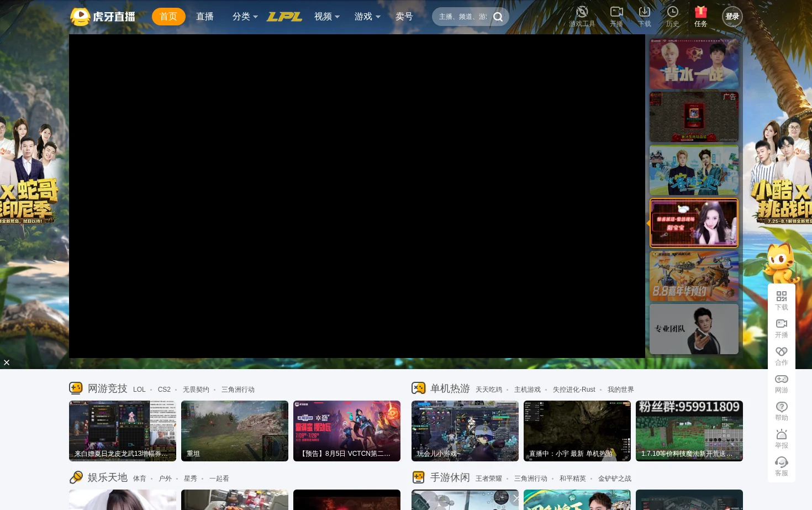Viewport: 812px width, 510px height.
Task: Click the 网游竞技 section heading
Action: (x=108, y=388)
